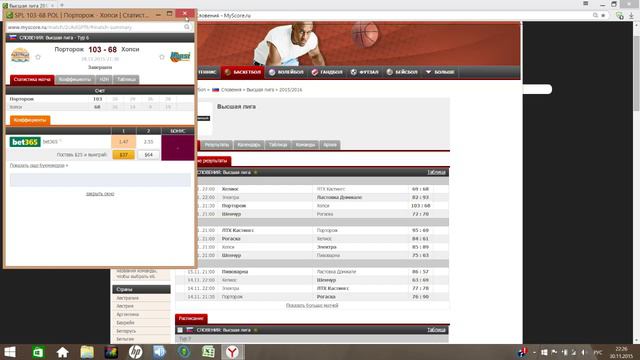Image resolution: width=640 pixels, height=360 pixels.
Task: Click Slovenia flag in popup league header
Action: tap(13, 37)
